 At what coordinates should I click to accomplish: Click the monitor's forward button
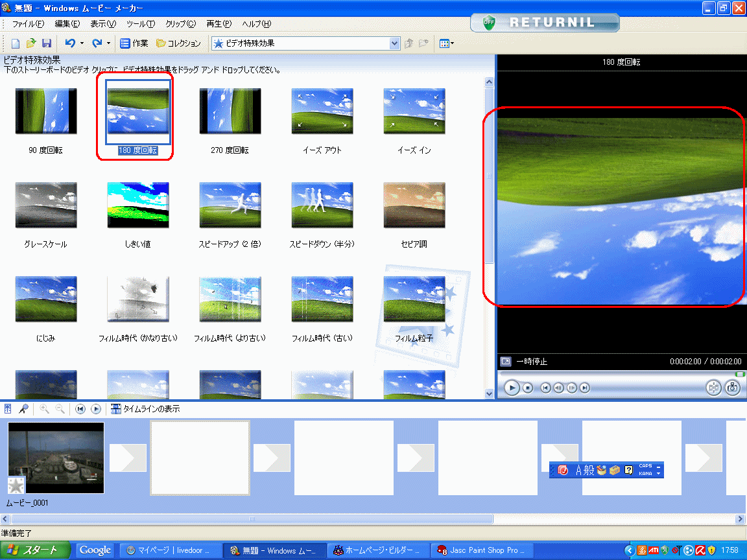584,388
